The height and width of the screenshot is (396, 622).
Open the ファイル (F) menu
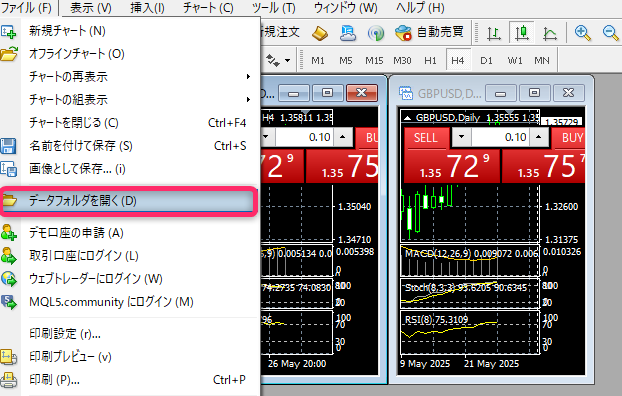click(26, 8)
